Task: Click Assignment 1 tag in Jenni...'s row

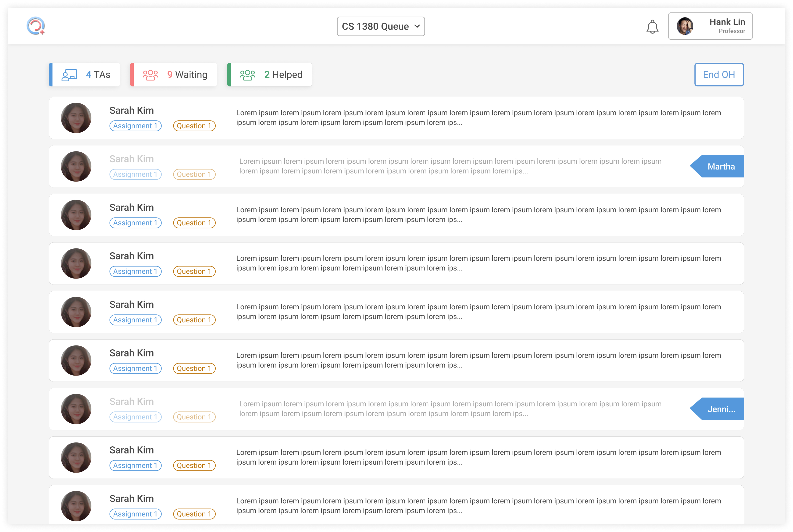Action: click(x=135, y=417)
